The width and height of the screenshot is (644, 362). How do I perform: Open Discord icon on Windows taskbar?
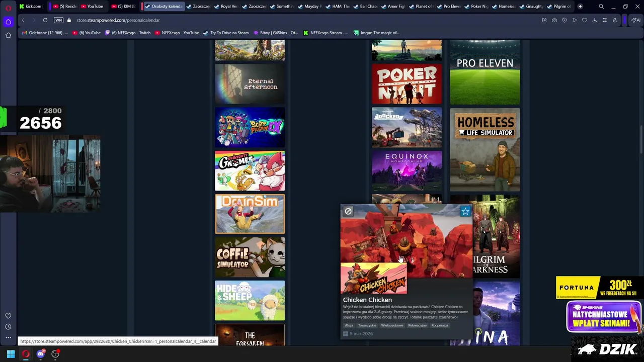point(41,354)
